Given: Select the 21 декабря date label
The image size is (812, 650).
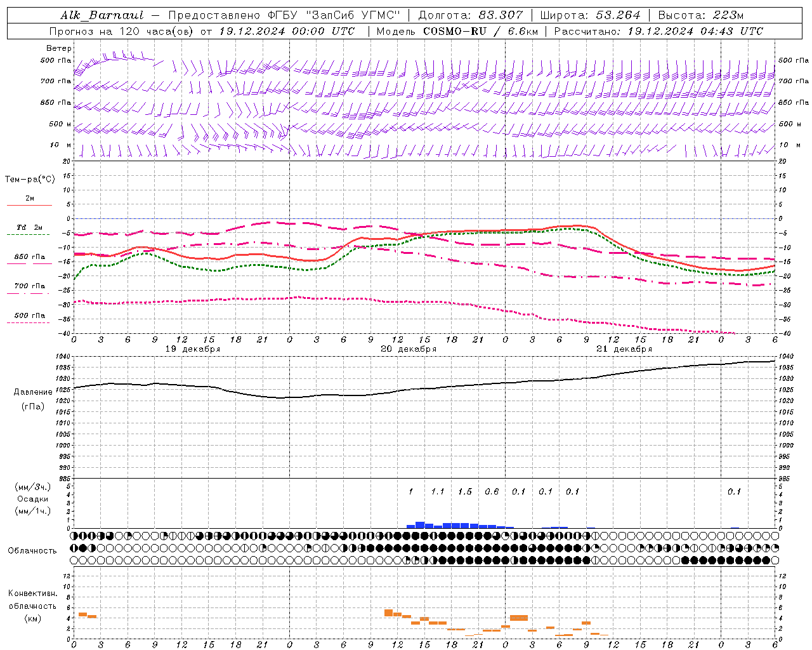Looking at the screenshot, I should pyautogui.click(x=624, y=349).
